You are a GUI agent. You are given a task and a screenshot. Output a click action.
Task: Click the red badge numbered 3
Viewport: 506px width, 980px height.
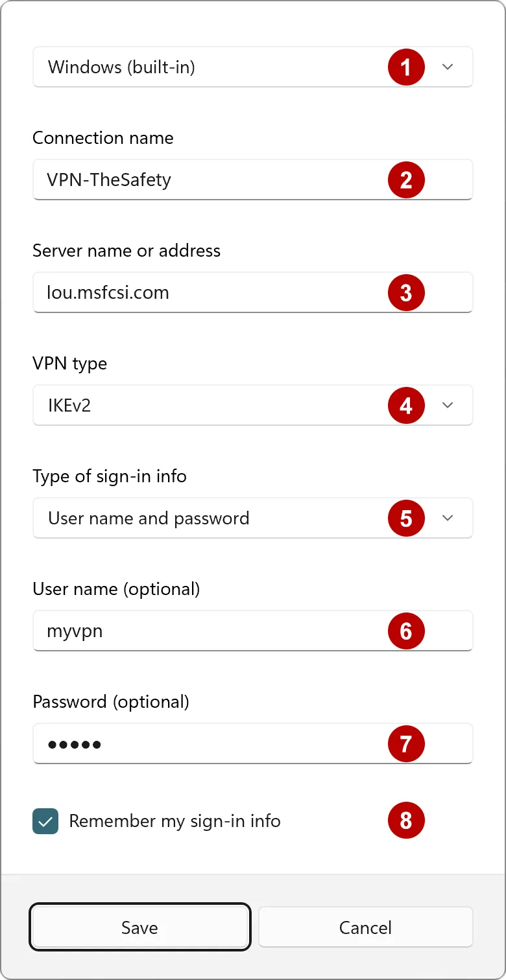pyautogui.click(x=406, y=292)
